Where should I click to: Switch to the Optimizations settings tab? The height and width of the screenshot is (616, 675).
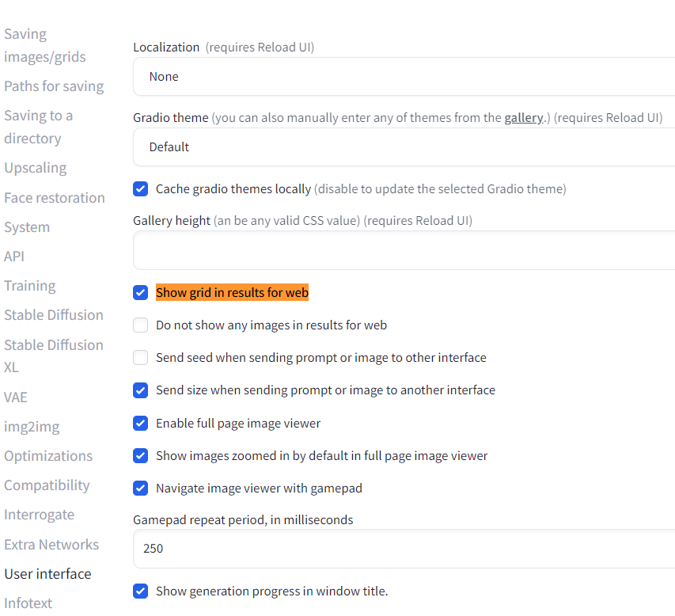[48, 456]
